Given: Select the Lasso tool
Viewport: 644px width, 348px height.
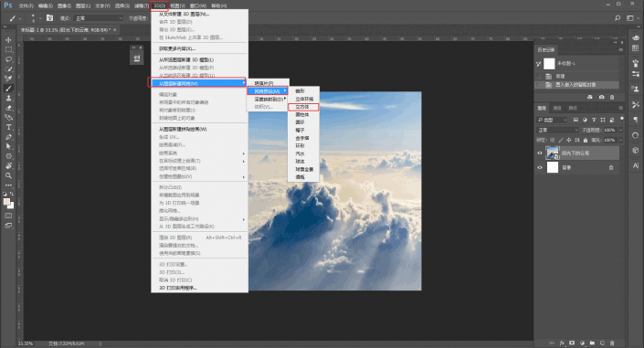Looking at the screenshot, I should click(x=8, y=59).
